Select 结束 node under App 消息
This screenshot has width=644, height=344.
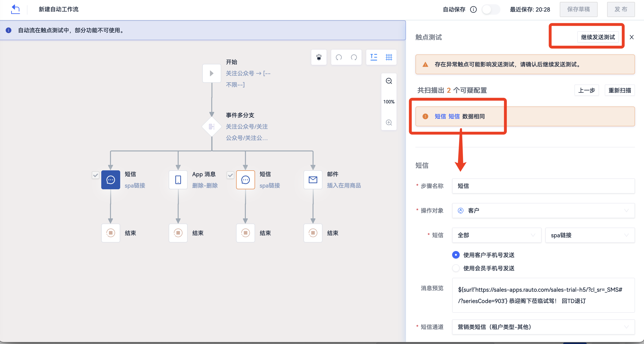[x=178, y=233]
